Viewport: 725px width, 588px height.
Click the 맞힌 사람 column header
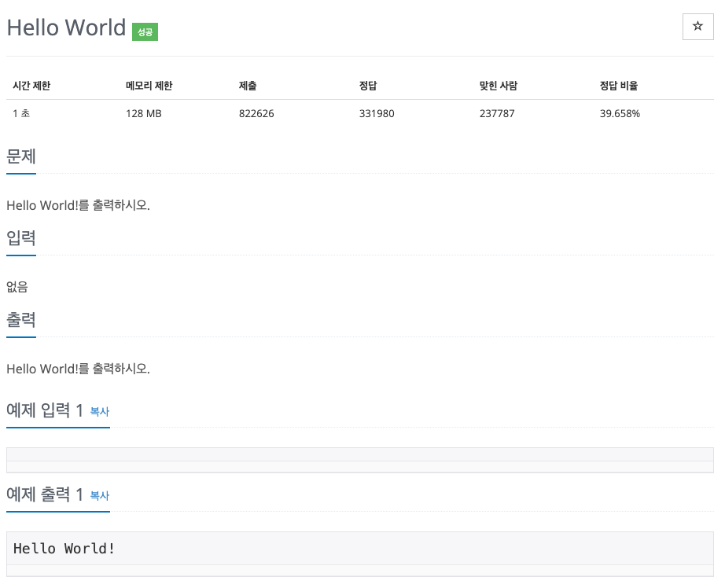pyautogui.click(x=499, y=86)
